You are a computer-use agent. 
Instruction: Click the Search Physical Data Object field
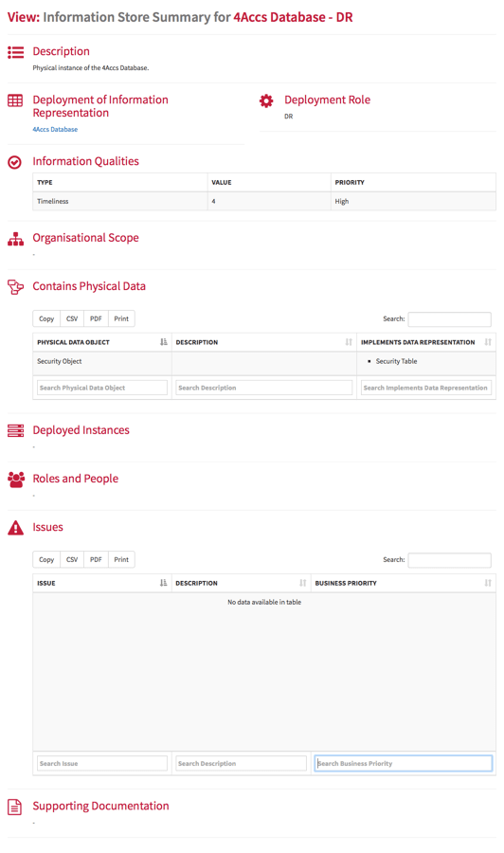[102, 388]
